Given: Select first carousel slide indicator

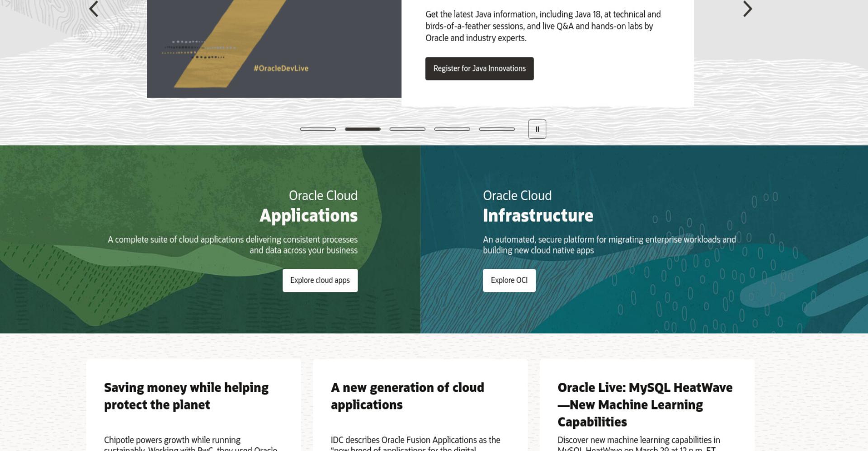Looking at the screenshot, I should coord(318,129).
